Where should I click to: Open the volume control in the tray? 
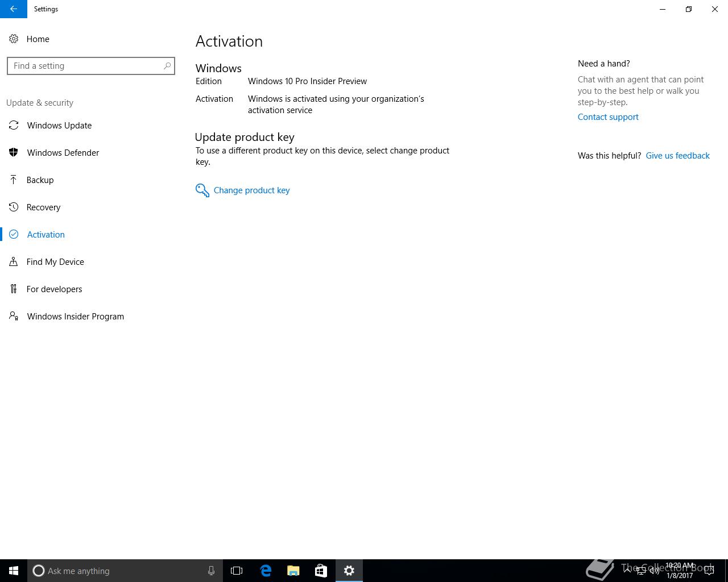[x=655, y=571]
